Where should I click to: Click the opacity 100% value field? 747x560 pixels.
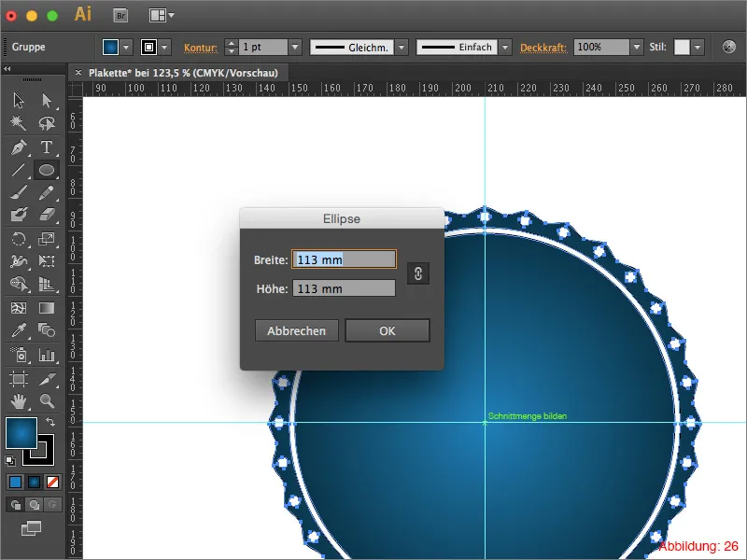tap(601, 48)
